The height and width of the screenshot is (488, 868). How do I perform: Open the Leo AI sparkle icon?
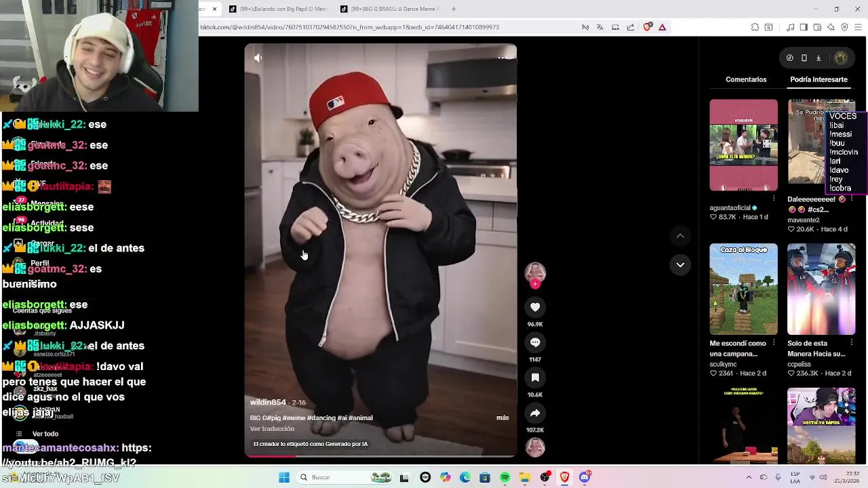coord(831,27)
